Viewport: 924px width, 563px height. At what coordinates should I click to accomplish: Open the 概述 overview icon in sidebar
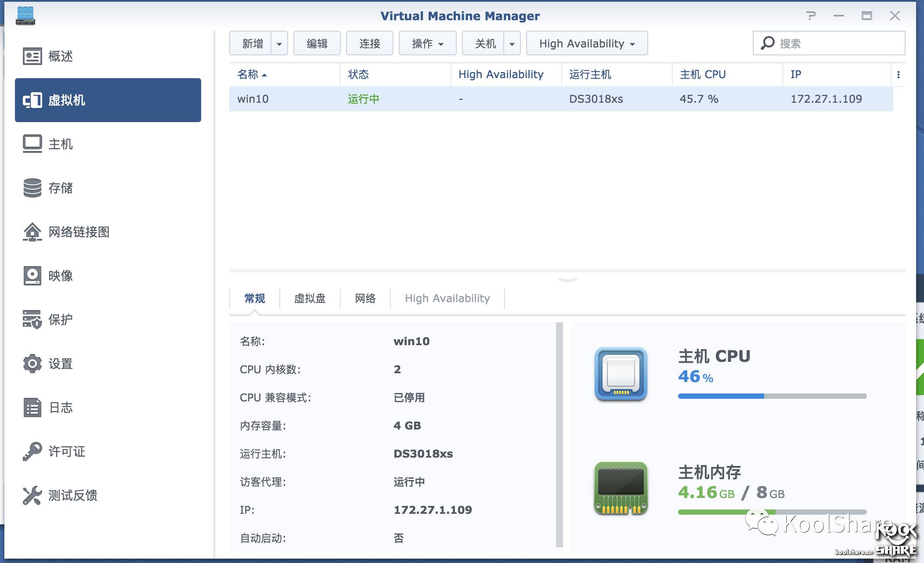click(x=32, y=56)
